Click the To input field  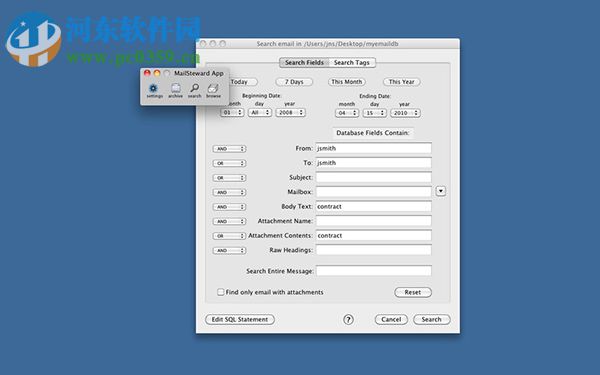373,163
